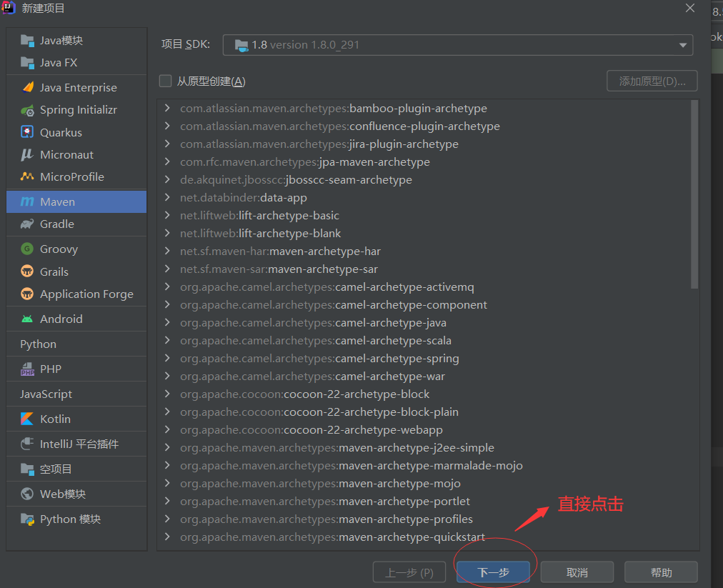723x588 pixels.
Task: Click the 下一步 button
Action: tap(494, 572)
